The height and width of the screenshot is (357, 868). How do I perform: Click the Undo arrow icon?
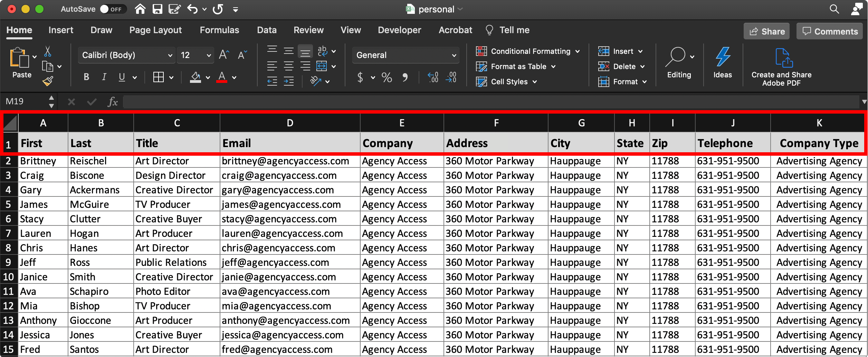click(x=192, y=9)
